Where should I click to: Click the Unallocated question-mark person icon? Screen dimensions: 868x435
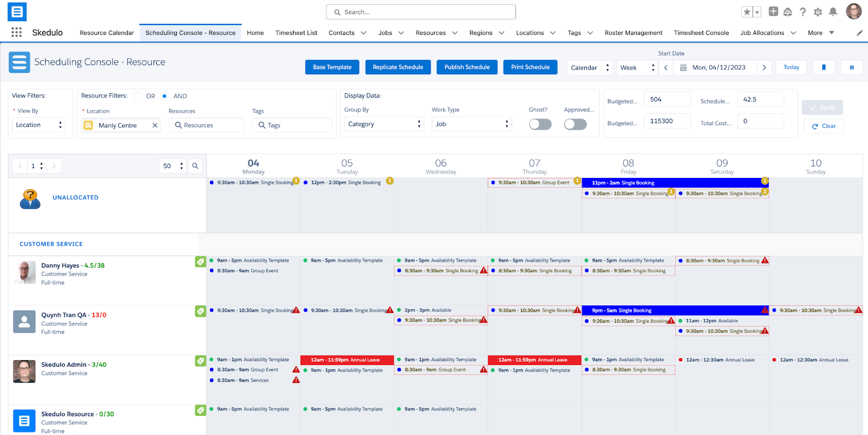pyautogui.click(x=30, y=199)
